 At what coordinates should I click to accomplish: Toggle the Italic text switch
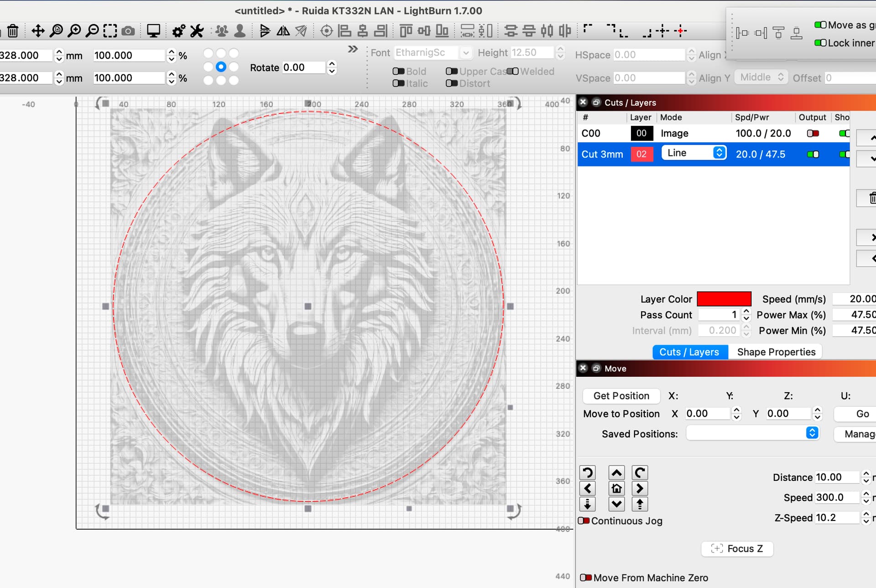click(398, 83)
